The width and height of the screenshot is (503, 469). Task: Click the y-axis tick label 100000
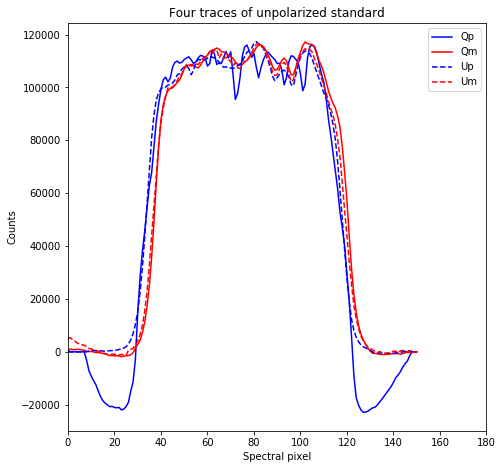coord(41,88)
